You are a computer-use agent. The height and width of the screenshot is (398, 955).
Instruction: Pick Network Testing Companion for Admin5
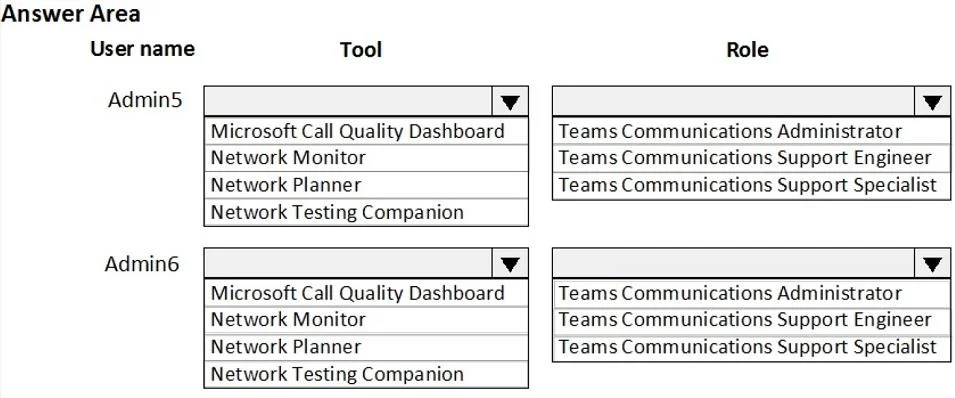[x=366, y=212]
